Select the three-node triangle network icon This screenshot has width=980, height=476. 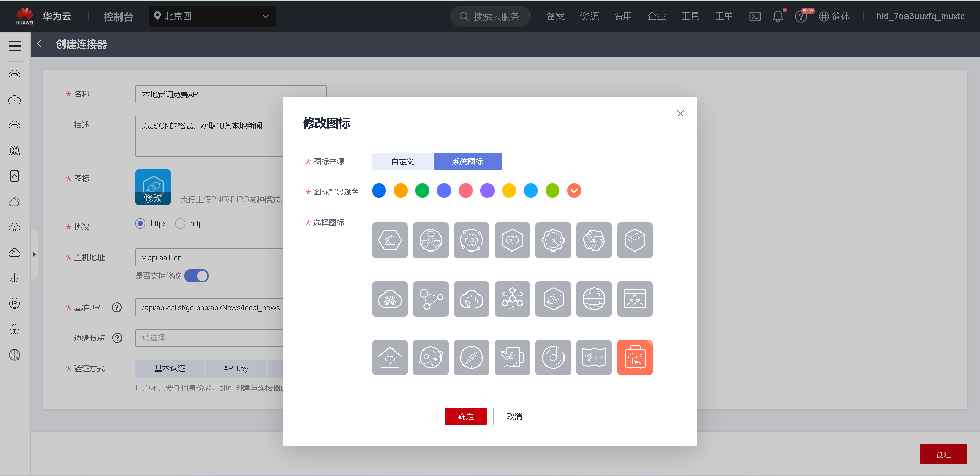[431, 299]
